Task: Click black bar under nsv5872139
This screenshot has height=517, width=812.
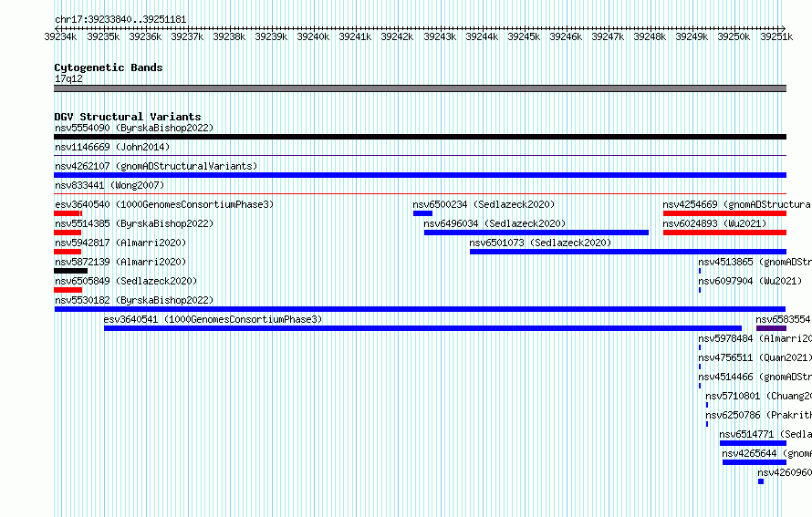Action: [x=70, y=271]
